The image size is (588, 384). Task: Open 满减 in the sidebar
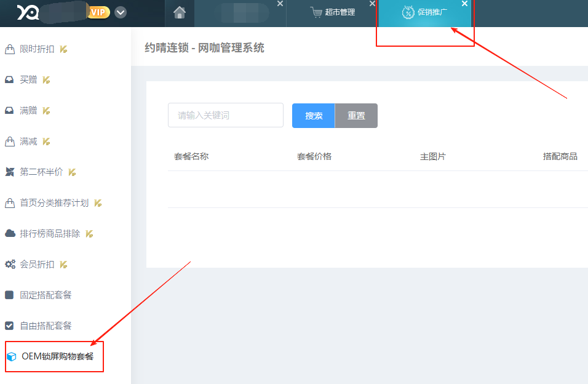28,142
